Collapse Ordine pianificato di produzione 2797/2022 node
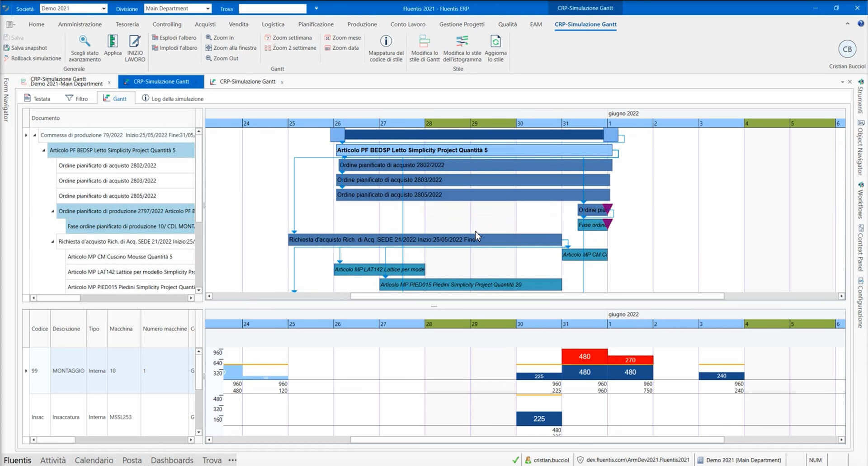The width and height of the screenshot is (868, 466). click(53, 211)
